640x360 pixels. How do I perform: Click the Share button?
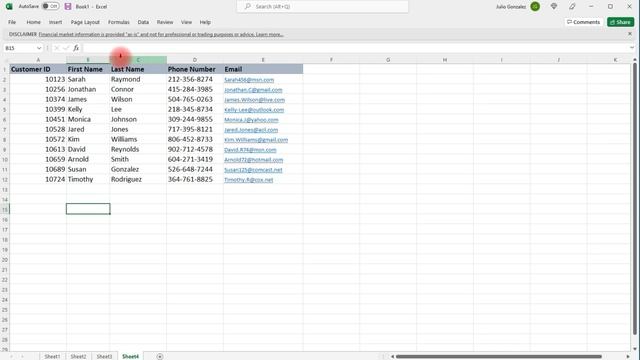[x=620, y=22]
